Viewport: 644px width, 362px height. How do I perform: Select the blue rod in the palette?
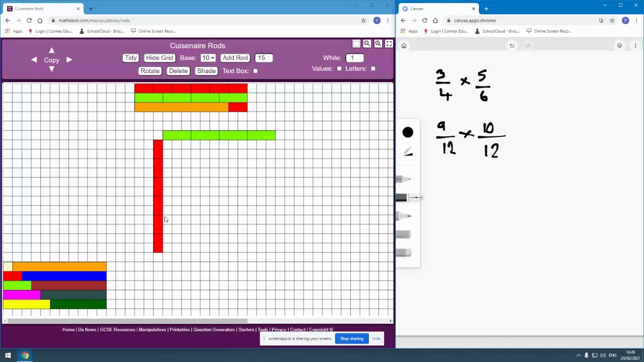click(x=64, y=276)
